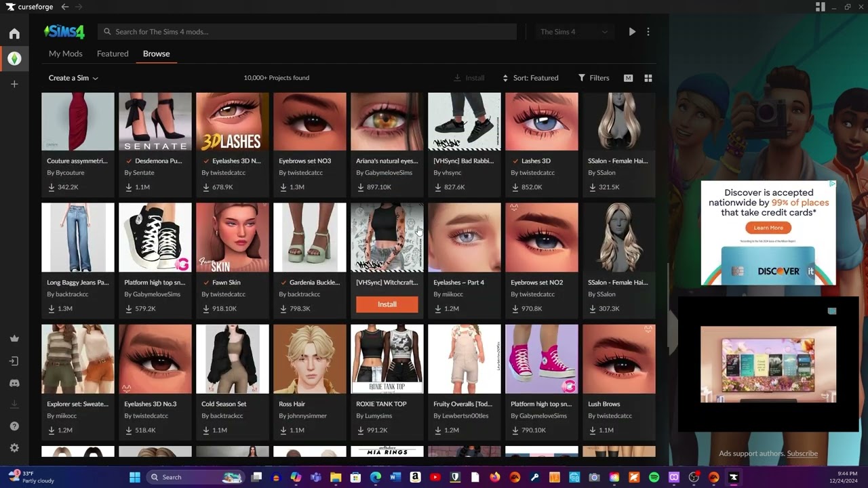
Task: Switch to the Featured tab
Action: coord(113,54)
